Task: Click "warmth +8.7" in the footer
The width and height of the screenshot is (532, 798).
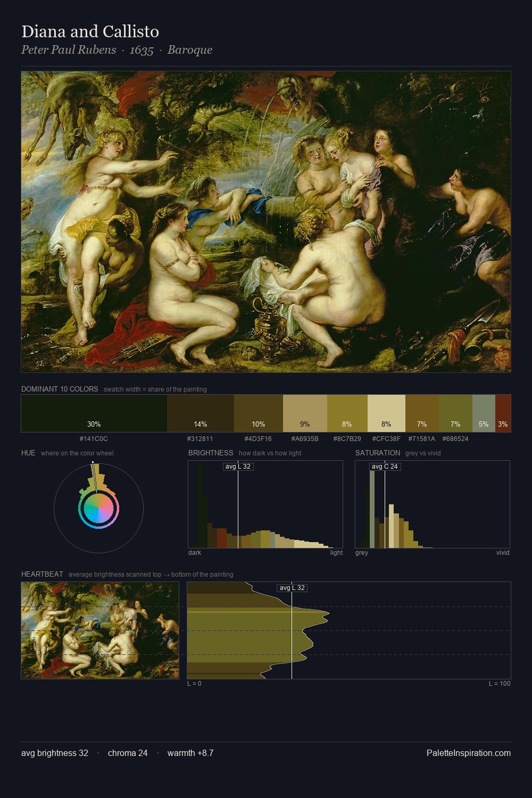Action: tap(190, 753)
